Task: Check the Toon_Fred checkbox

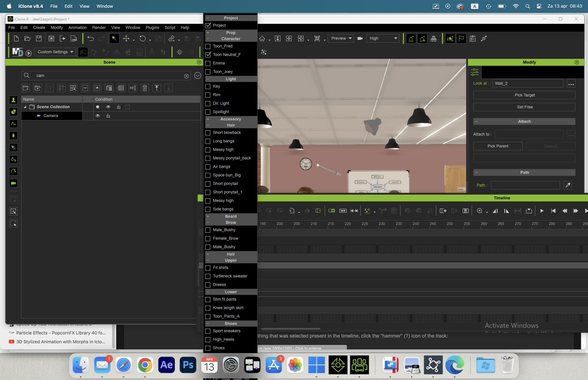Action: tap(208, 46)
